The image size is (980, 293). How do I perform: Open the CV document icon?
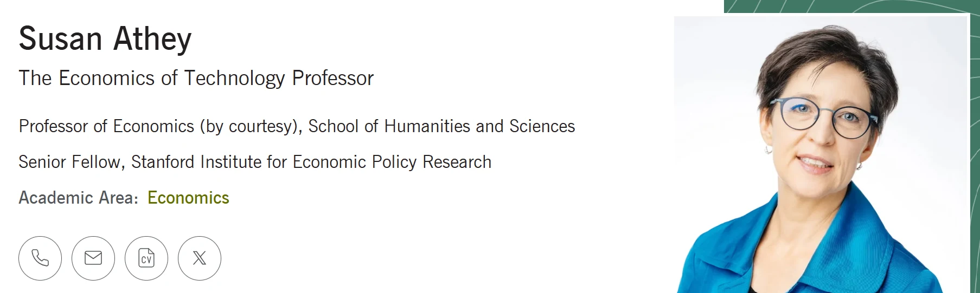146,258
